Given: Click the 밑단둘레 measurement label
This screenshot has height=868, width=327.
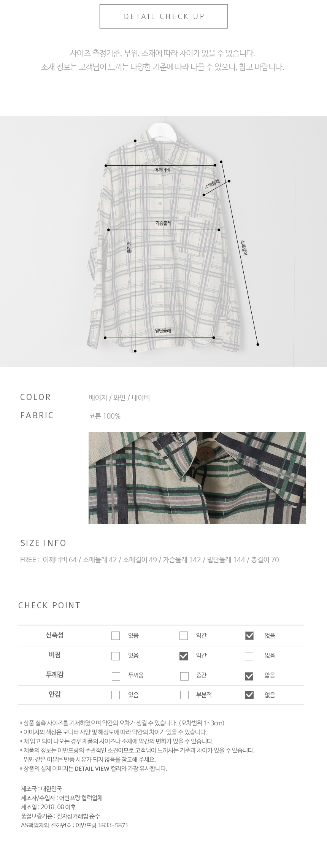Looking at the screenshot, I should pos(163,331).
